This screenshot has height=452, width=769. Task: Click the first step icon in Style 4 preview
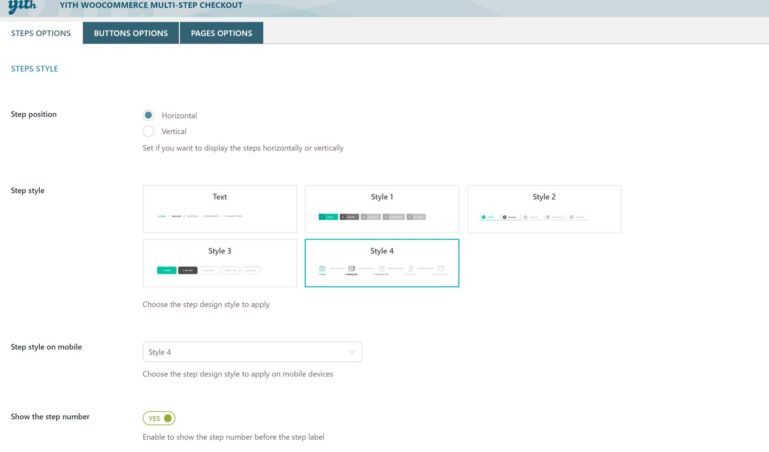pyautogui.click(x=322, y=269)
